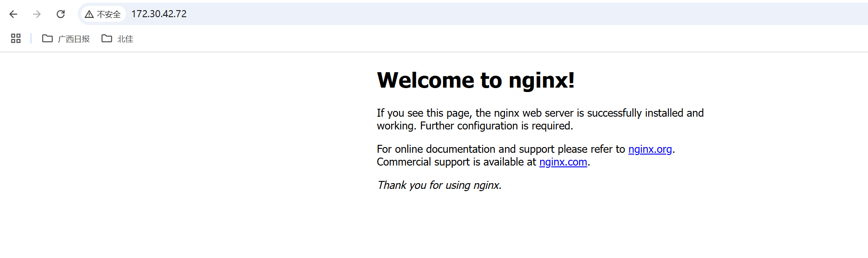Image resolution: width=868 pixels, height=258 pixels.
Task: Go back to the previous page
Action: coord(13,14)
